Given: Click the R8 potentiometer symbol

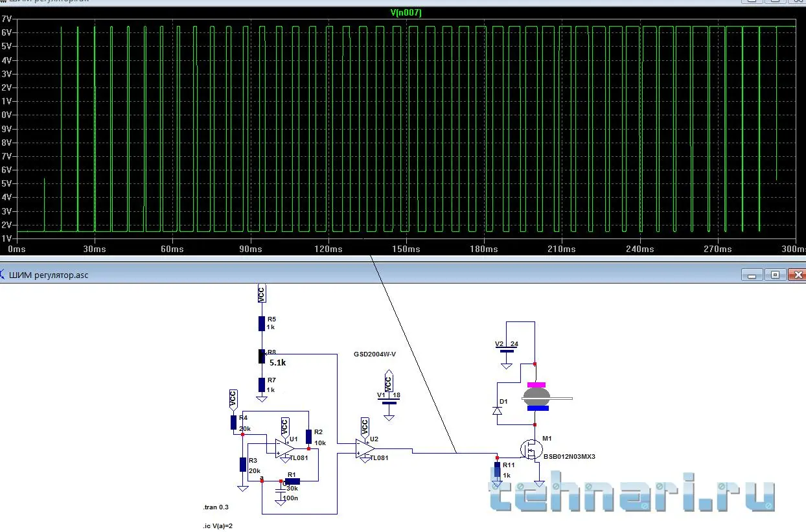Looking at the screenshot, I should [x=262, y=356].
